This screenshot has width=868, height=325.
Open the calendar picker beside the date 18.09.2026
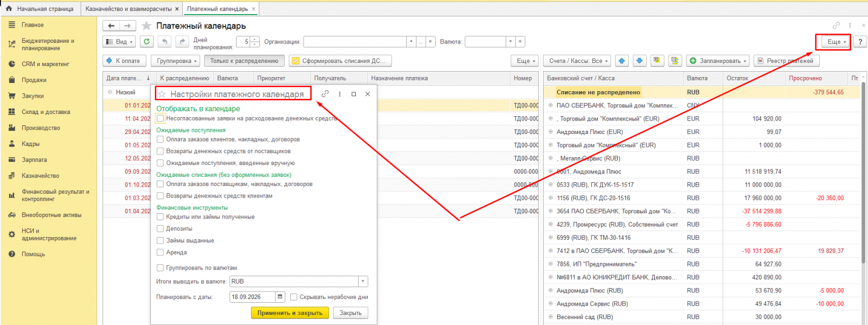(x=280, y=297)
